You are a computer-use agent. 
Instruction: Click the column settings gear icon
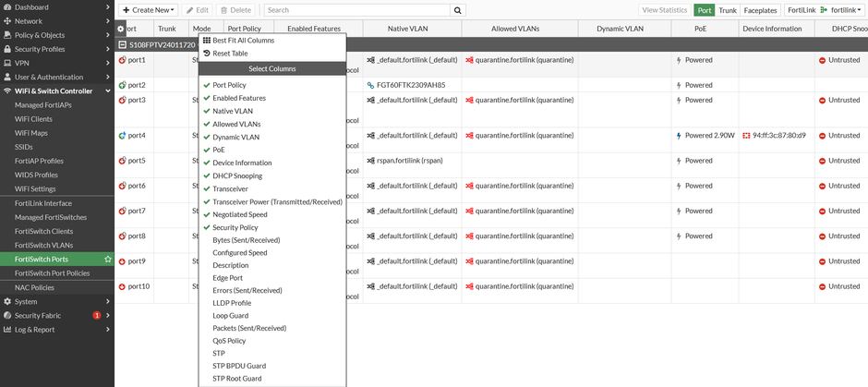pos(120,29)
